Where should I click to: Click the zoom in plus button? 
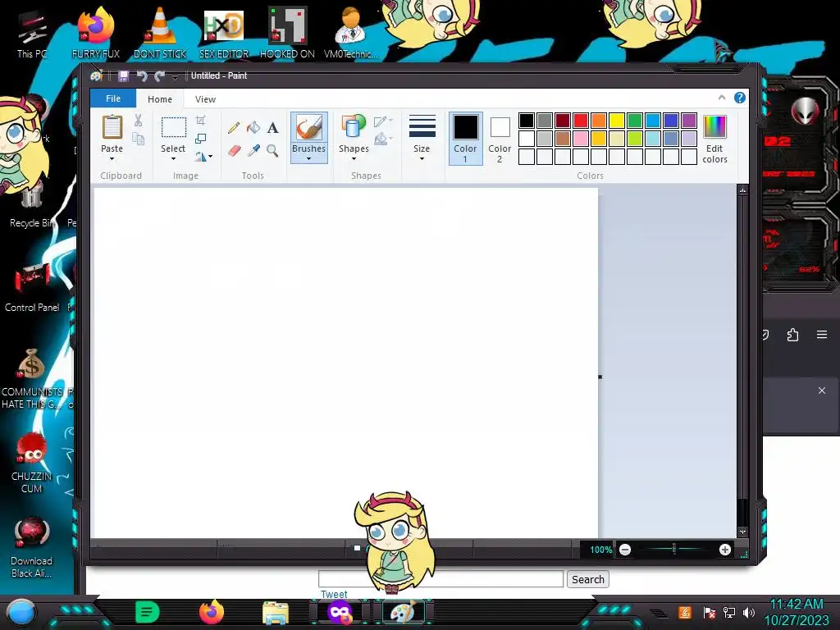click(725, 550)
